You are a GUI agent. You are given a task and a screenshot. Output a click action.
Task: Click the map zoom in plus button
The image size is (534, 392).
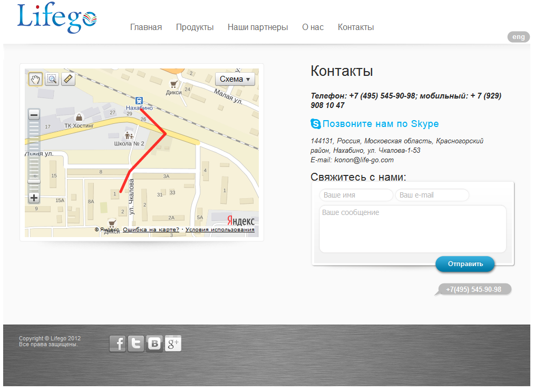[34, 198]
